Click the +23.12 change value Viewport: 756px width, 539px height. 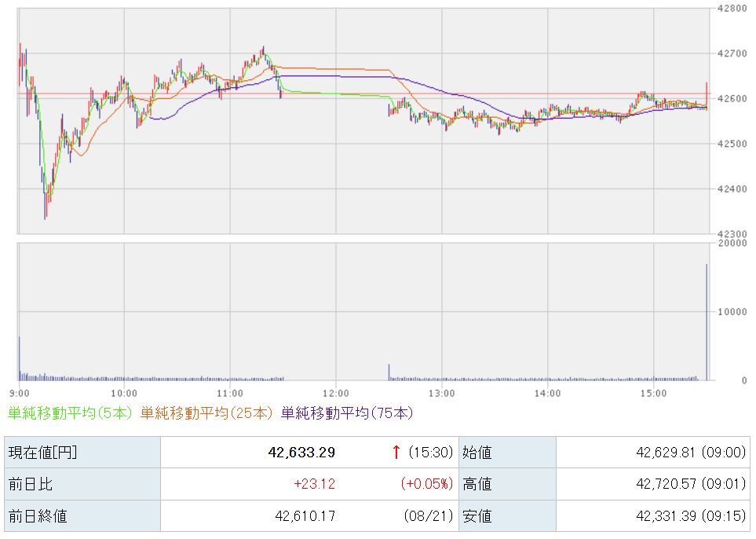314,484
